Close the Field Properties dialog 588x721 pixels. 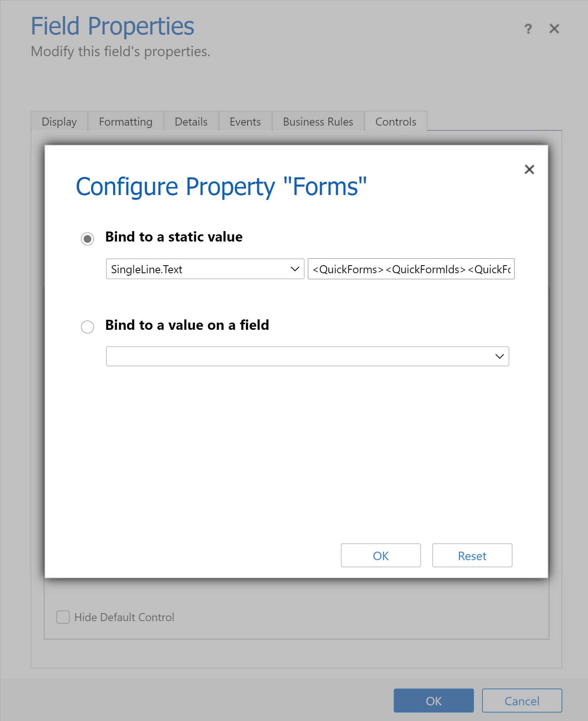click(554, 28)
